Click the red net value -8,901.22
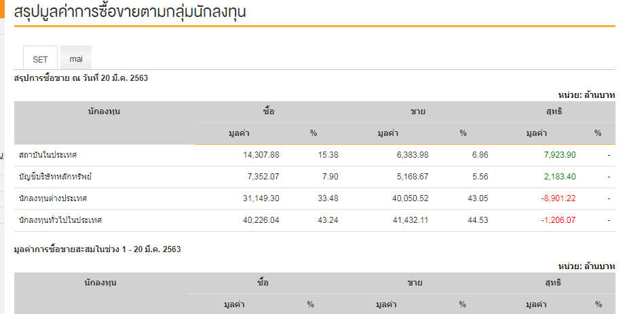This screenshot has height=314, width=644. 556,198
